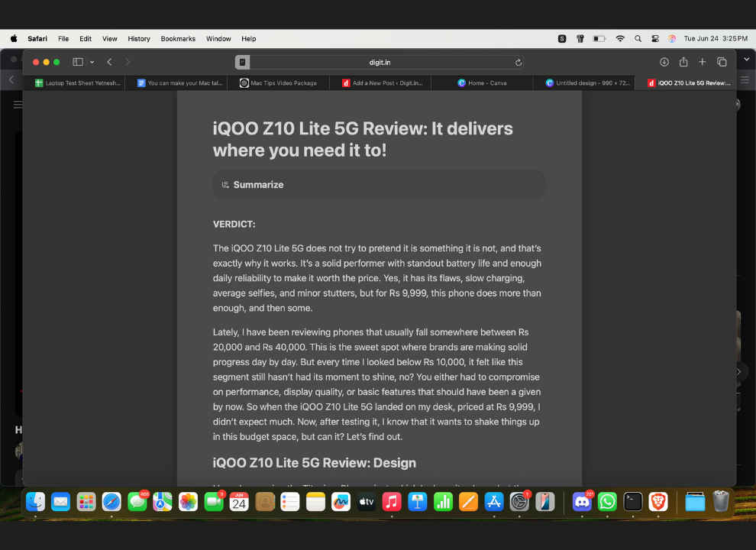
Task: Reload the current page
Action: point(519,62)
